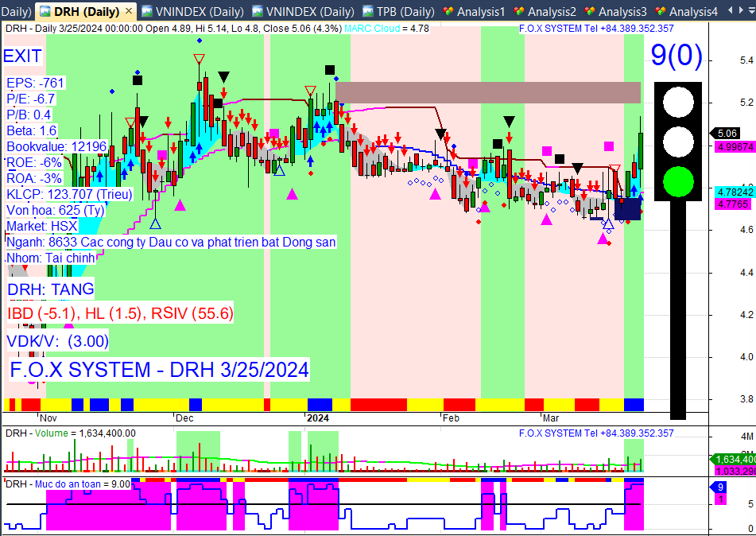
Task: Click the volume pane F.O.X SYSTEM Tel text
Action: 596,433
